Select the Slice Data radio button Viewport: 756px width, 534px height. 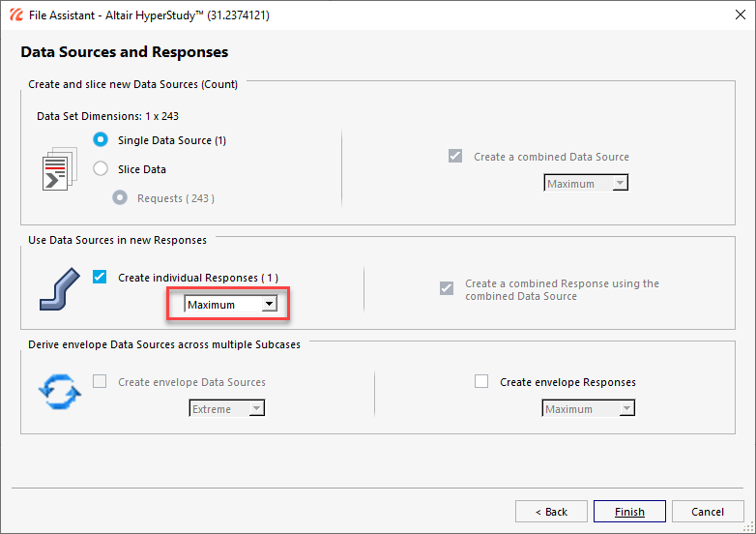point(101,169)
